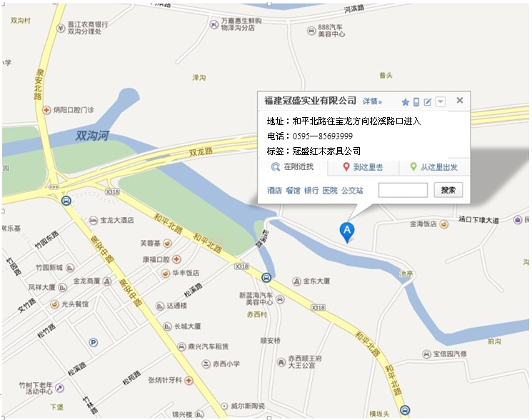The image size is (532, 420).
Task: Click the 金海饭店 restaurant icon
Action: click(x=443, y=224)
